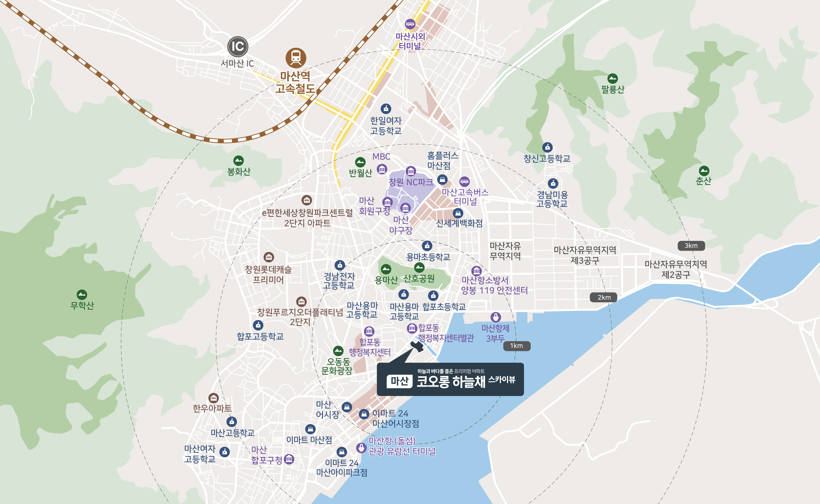The image size is (820, 504).
Task: Select the e편한세상창원파크센트럴 apartment icon
Action: tap(307, 200)
